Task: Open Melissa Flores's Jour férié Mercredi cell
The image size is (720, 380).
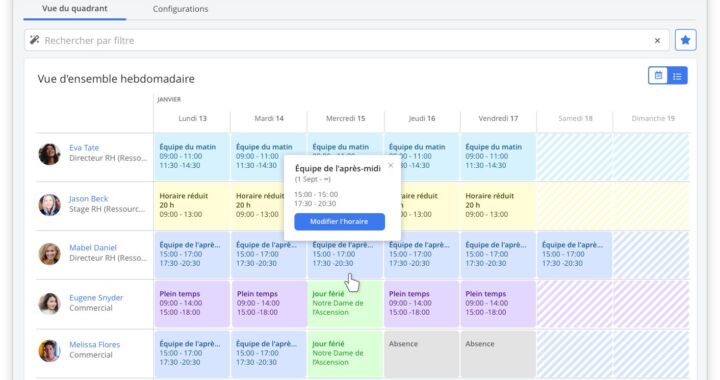Action: tap(345, 354)
